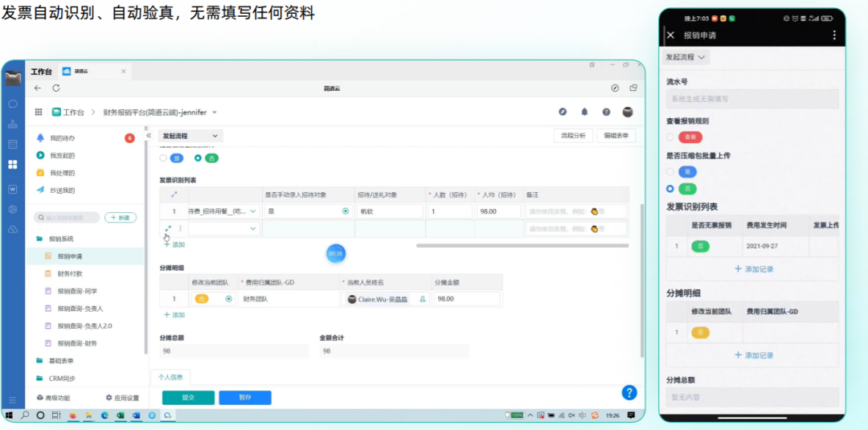Click the 流程分析 button

tap(573, 136)
